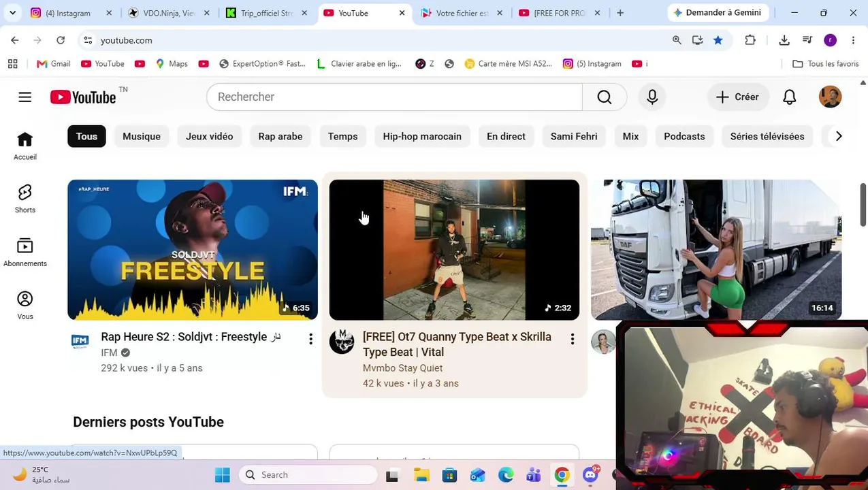This screenshot has width=868, height=490.
Task: Go back in browser history
Action: point(15,40)
